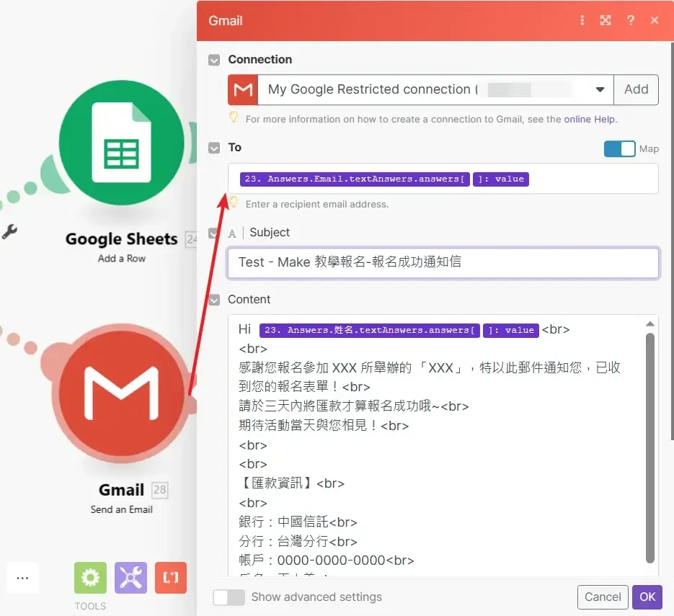Toggle the Content section checkbox
Image resolution: width=674 pixels, height=616 pixels.
coord(214,300)
